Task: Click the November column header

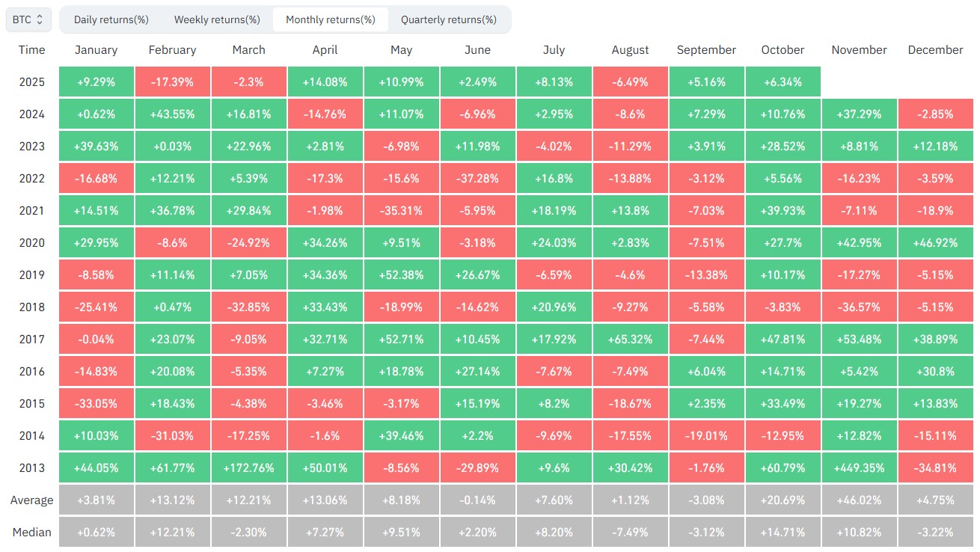Action: point(859,50)
